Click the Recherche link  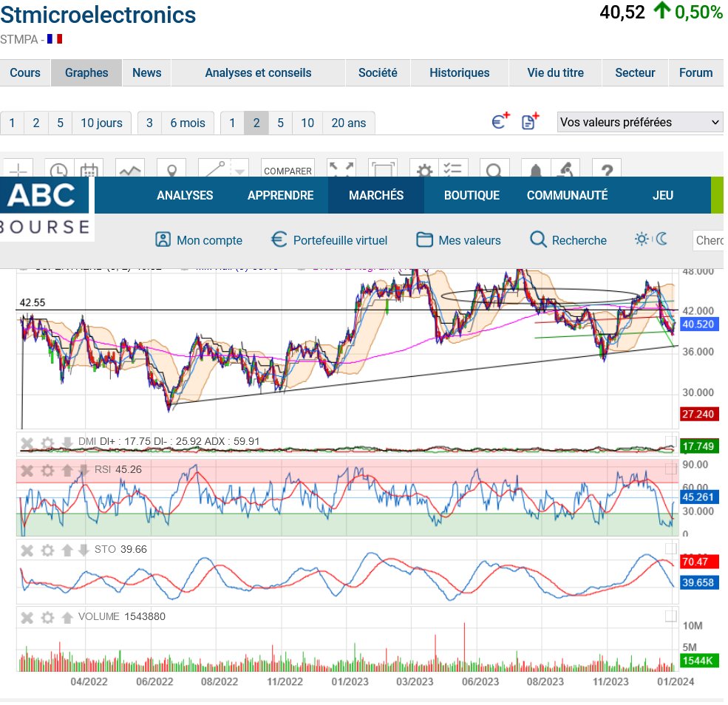coord(568,240)
